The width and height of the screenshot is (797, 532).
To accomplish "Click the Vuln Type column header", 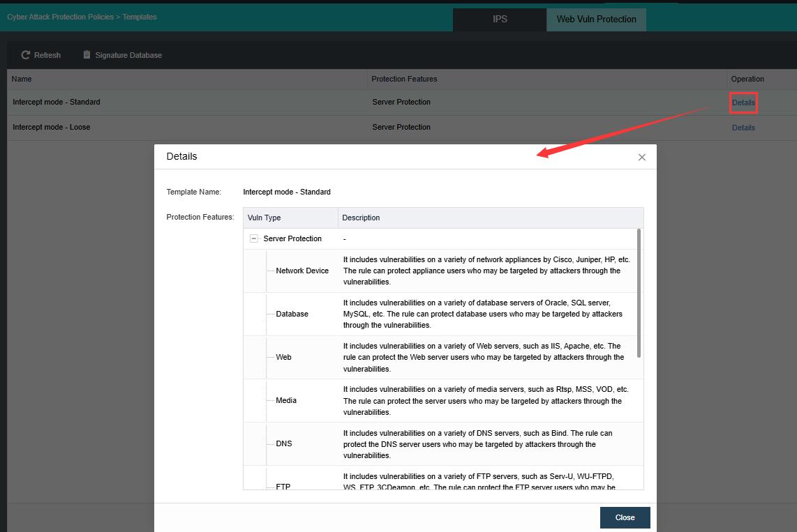I will tap(265, 218).
